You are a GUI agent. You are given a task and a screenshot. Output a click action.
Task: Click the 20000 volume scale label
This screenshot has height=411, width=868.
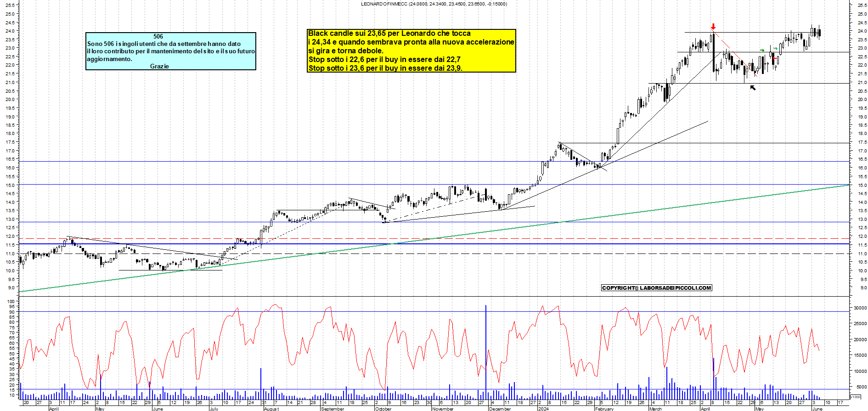tap(860, 340)
